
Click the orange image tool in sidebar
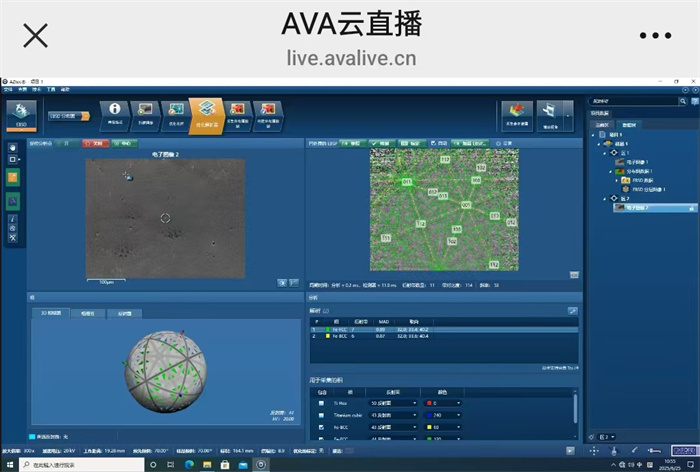point(13,177)
